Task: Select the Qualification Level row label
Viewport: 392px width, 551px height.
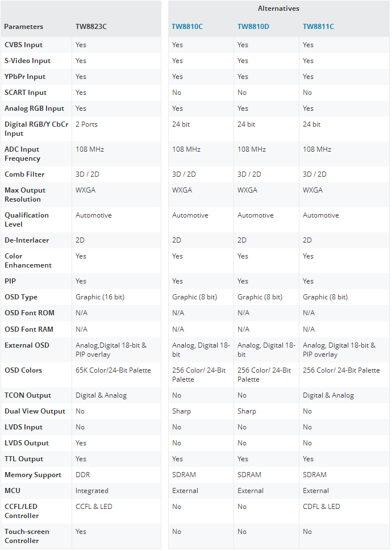Action: [27, 220]
